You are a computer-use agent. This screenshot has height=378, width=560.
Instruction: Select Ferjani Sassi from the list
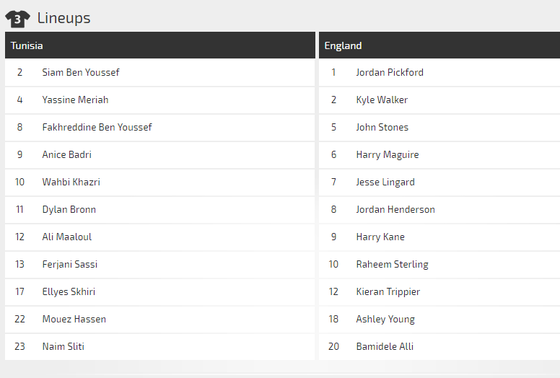(x=70, y=264)
